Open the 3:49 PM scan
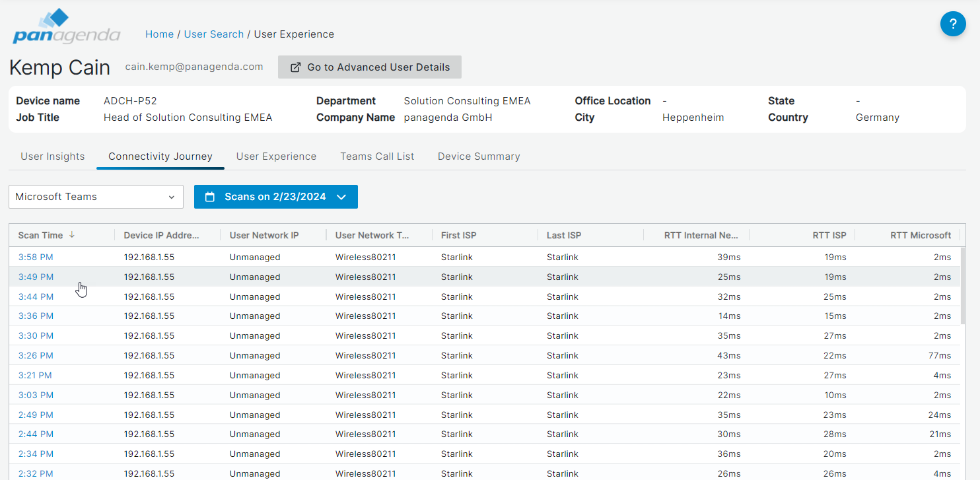980x480 pixels. pyautogui.click(x=36, y=277)
